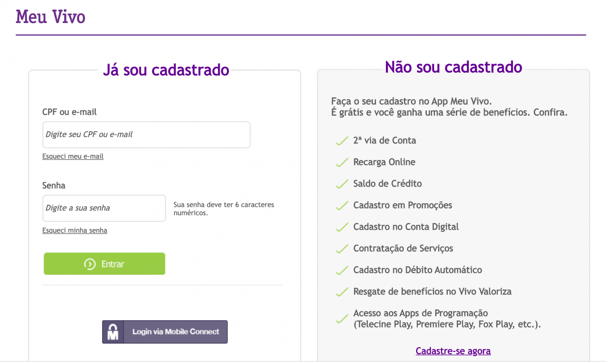Click the checkmark beside Cadastro no Débito Automático
Viewport: 606px width, 364px height.
coord(342,270)
